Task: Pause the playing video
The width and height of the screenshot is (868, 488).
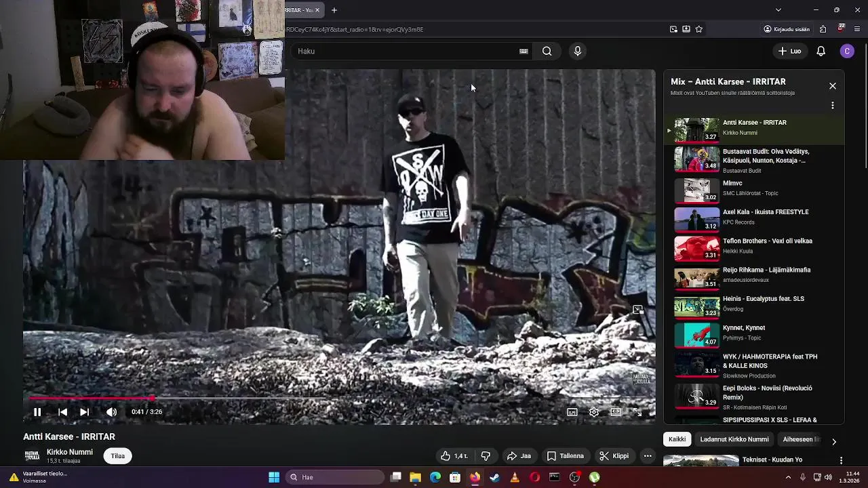Action: point(37,412)
